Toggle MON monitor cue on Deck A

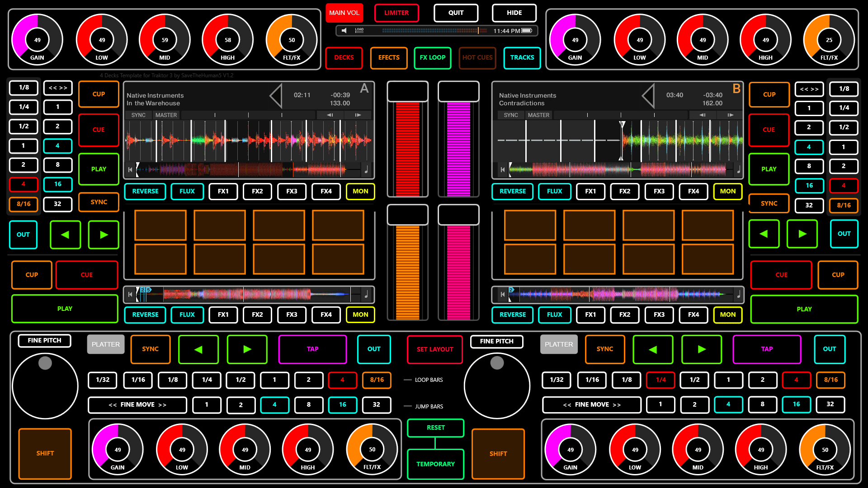[x=360, y=192]
